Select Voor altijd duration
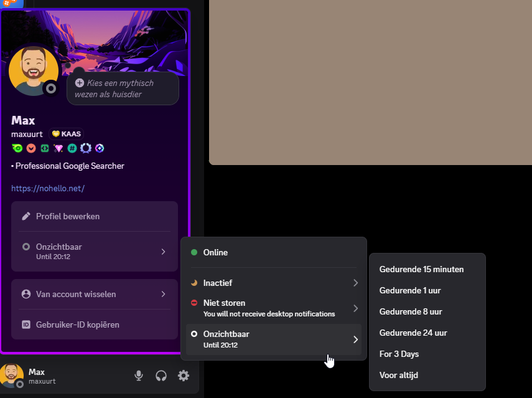Viewport: 532px width, 398px height. [x=399, y=375]
